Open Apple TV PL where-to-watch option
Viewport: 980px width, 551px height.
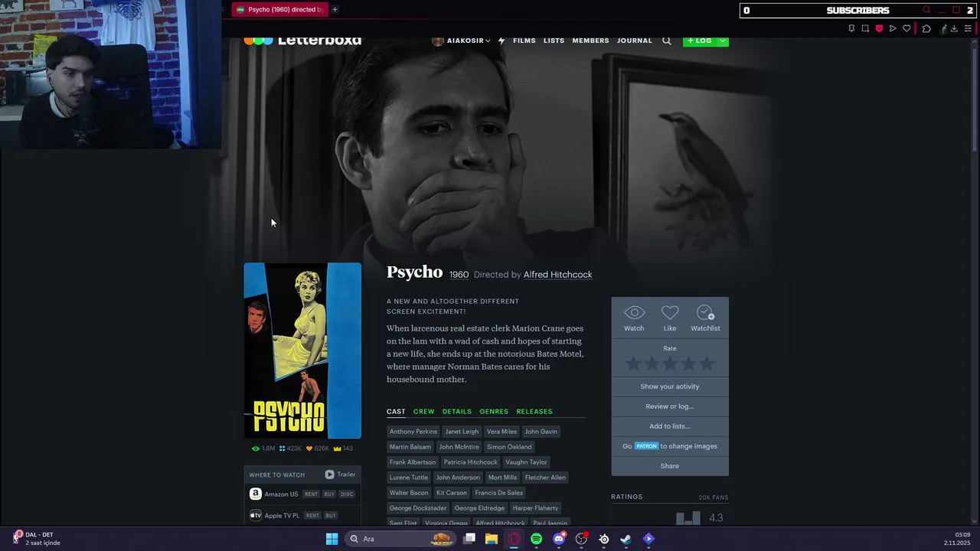[275, 516]
